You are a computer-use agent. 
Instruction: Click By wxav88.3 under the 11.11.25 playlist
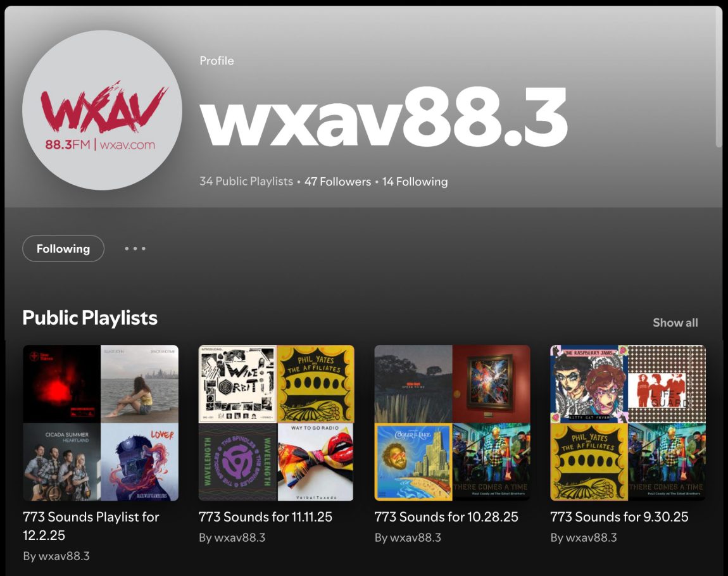click(232, 538)
